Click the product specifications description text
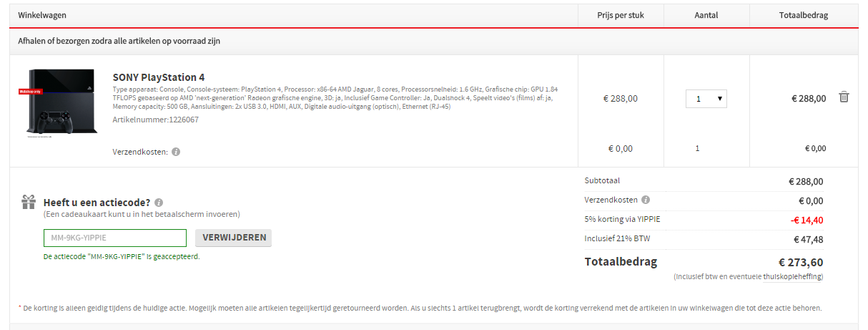Image resolution: width=868 pixels, height=330 pixels. pos(335,98)
